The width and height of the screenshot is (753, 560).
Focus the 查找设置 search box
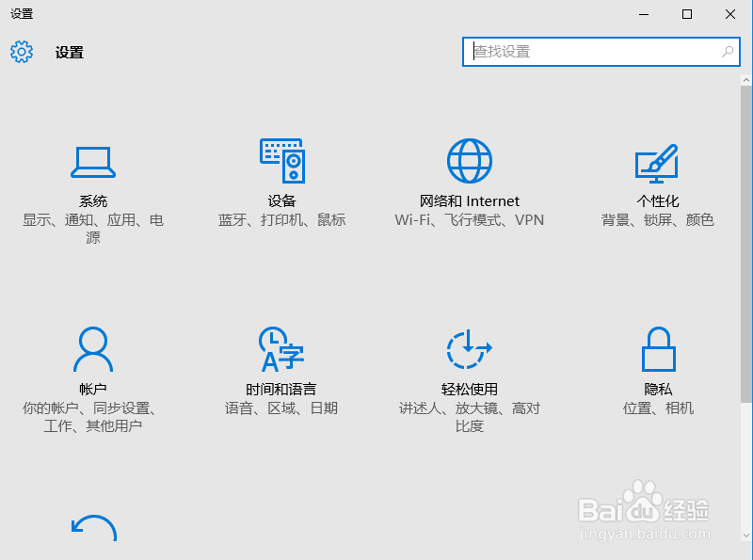click(601, 52)
